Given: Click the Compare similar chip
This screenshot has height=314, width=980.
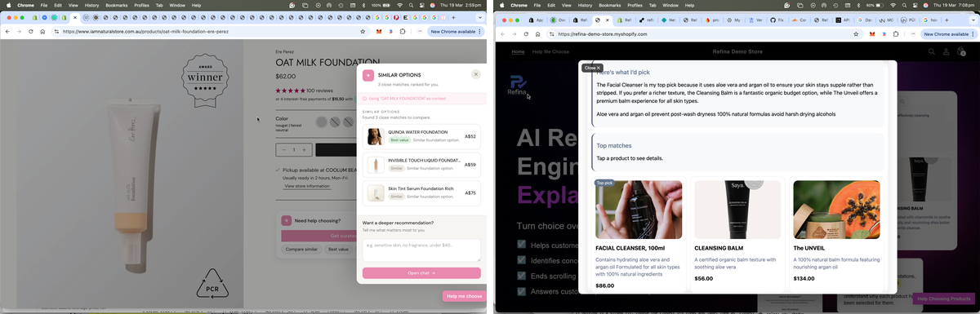Looking at the screenshot, I should pyautogui.click(x=301, y=250).
